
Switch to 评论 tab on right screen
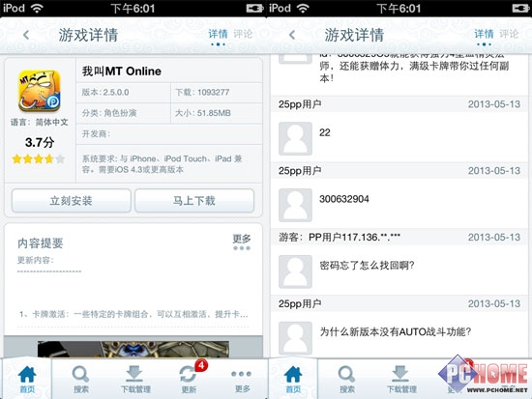[x=509, y=34]
